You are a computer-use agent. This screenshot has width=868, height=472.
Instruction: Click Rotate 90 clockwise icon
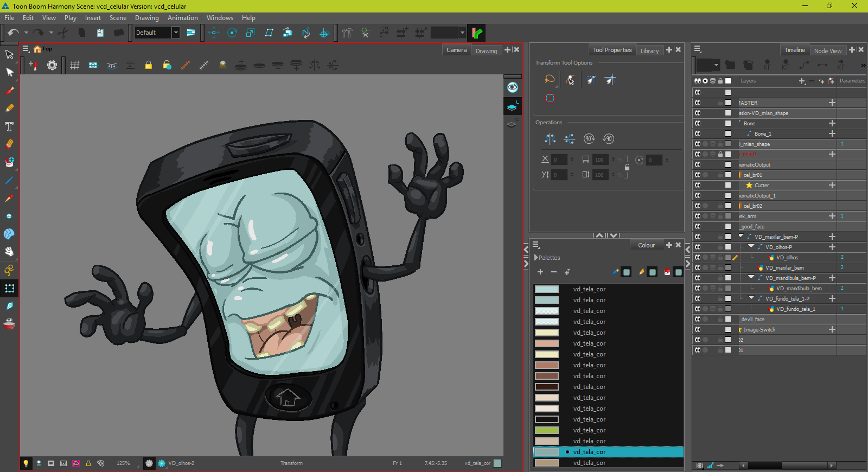[589, 139]
